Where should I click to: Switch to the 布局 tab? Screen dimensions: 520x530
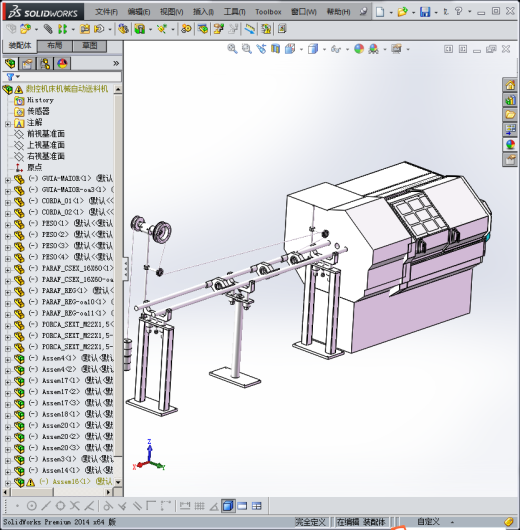(x=55, y=46)
